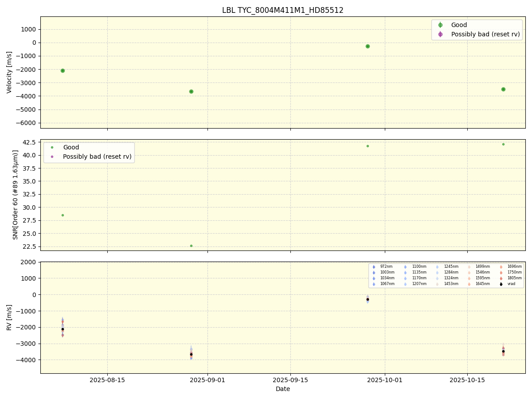The image size is (532, 399).
Task: Click the black vrad point near -3650 in RV panel
Action: 191,354
